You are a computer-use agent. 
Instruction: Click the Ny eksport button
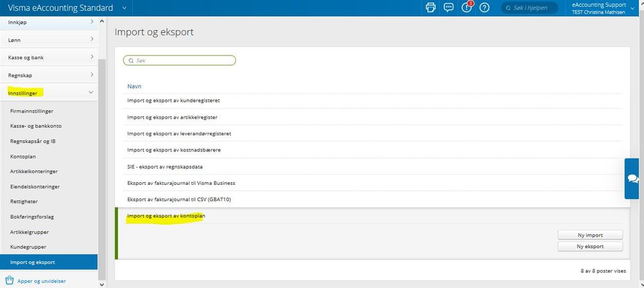[x=590, y=247]
